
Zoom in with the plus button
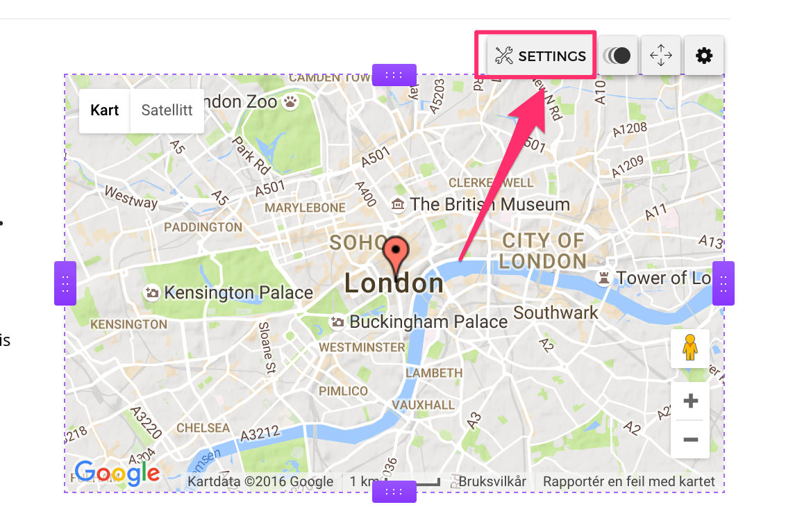tap(690, 401)
